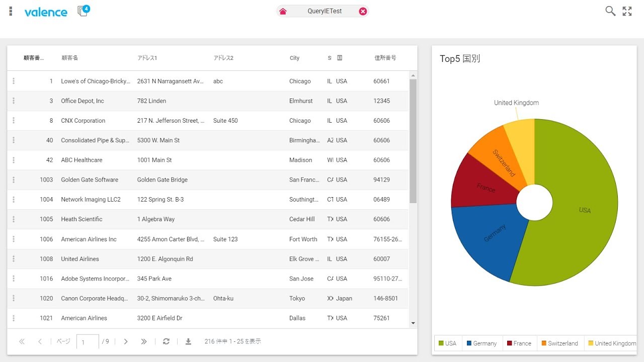Image resolution: width=644 pixels, height=362 pixels.
Task: Select the Tokyo city cell
Action: 297,298
